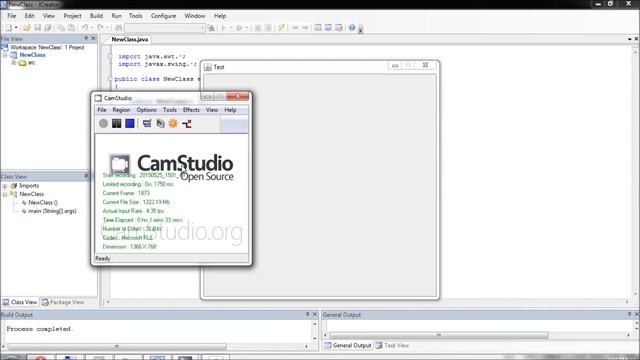Pin the Build Output panel
This screenshot has width=640, height=360.
(x=307, y=314)
